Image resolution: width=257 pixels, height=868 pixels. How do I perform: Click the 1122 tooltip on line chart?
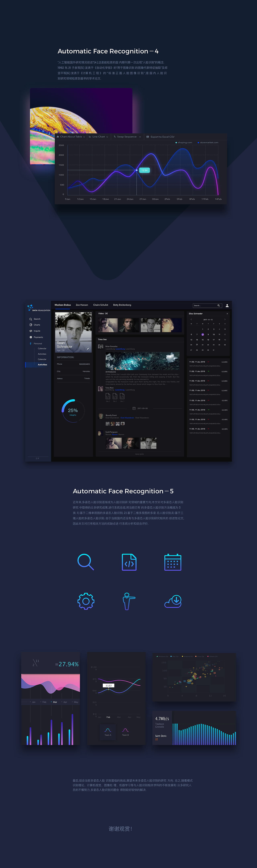(108, 685)
